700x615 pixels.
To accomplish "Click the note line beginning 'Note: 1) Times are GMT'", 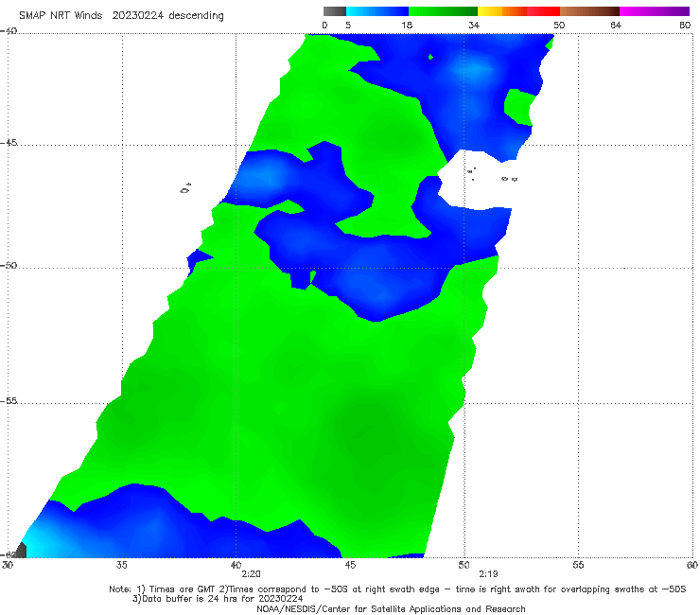I will [397, 589].
